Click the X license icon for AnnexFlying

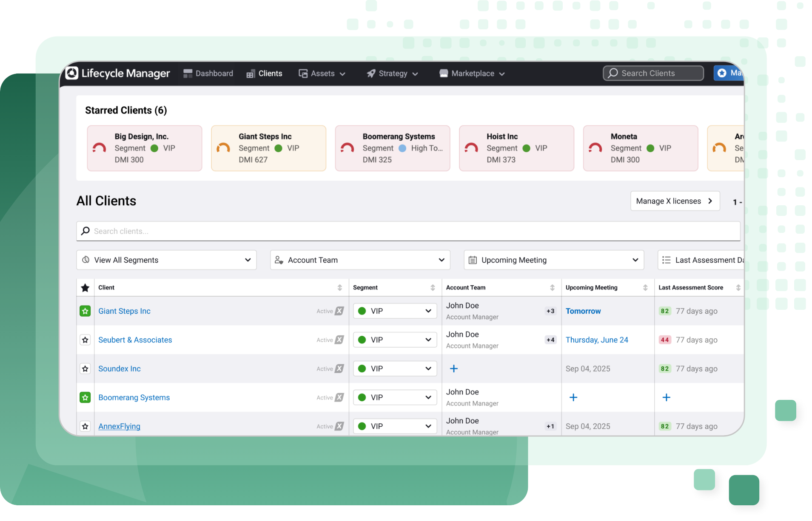click(339, 426)
